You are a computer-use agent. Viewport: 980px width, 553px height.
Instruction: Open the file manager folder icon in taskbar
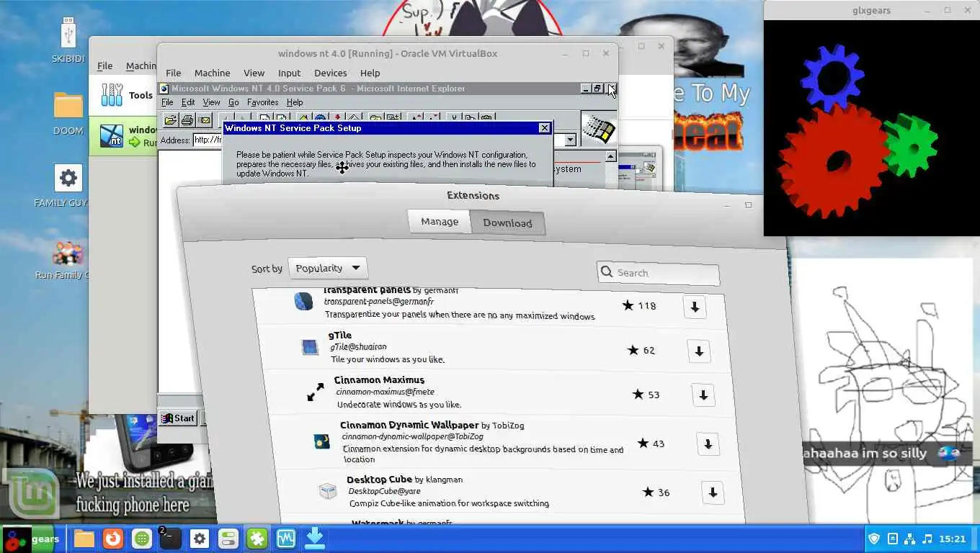click(x=84, y=539)
